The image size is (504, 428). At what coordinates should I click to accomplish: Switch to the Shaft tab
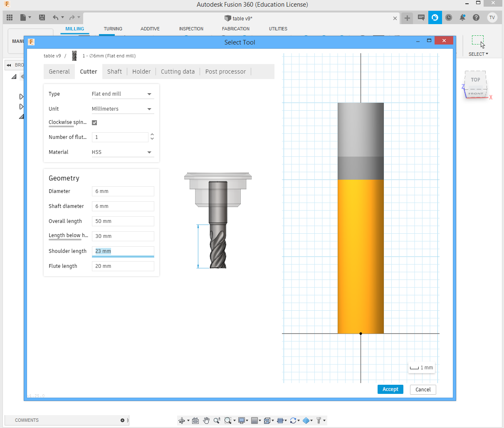tap(114, 72)
